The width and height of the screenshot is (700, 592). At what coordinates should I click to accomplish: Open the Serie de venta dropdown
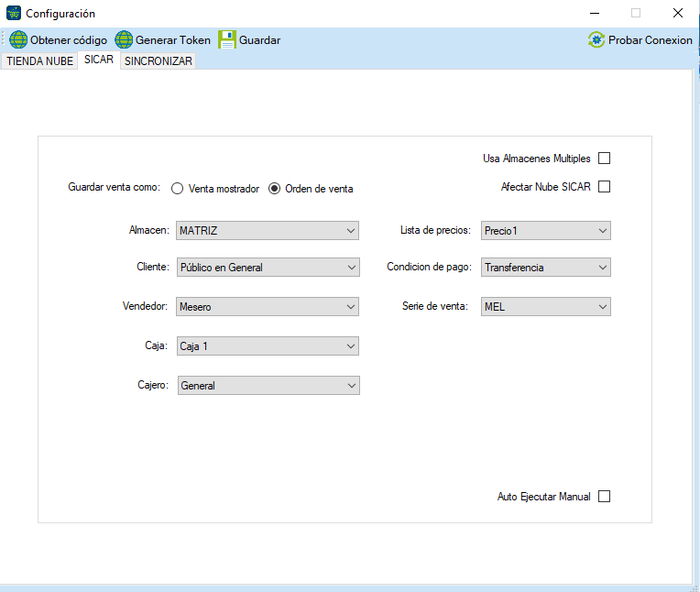pos(545,306)
